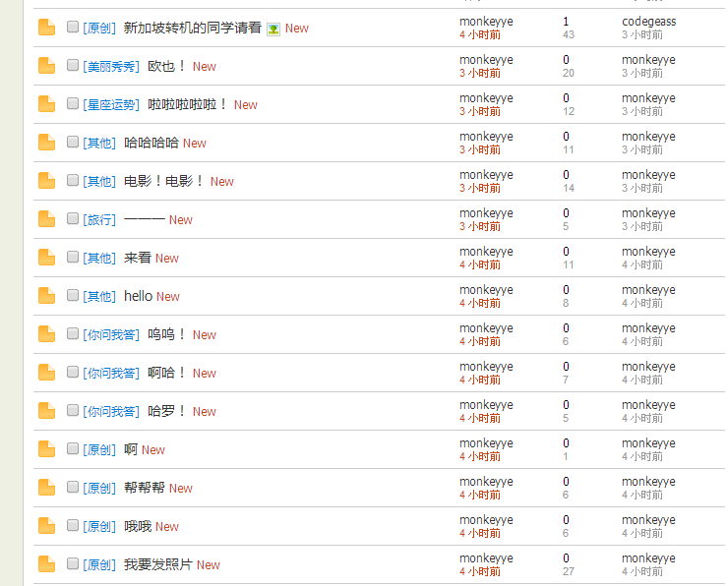Screen dimensions: 728x586
Task: Check the box for 哦哦 thread
Action: [73, 525]
